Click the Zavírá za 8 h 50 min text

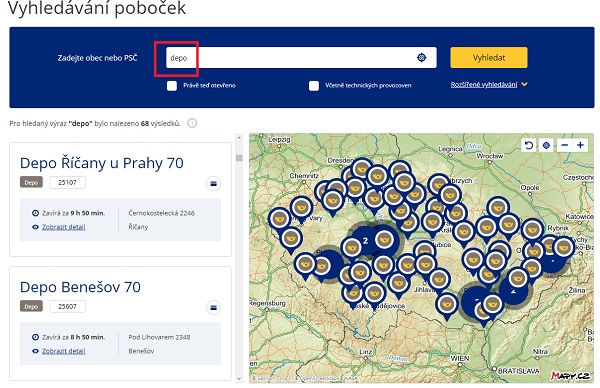[73, 337]
